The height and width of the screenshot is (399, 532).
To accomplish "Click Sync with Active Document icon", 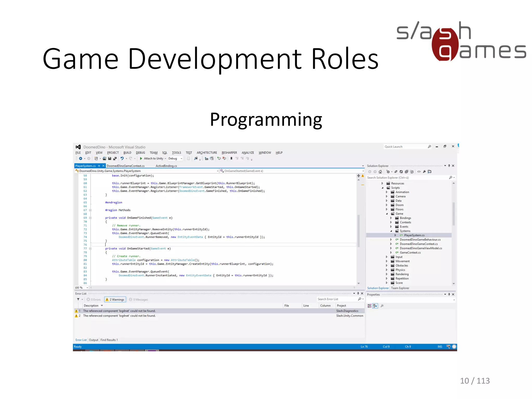I will (x=396, y=172).
